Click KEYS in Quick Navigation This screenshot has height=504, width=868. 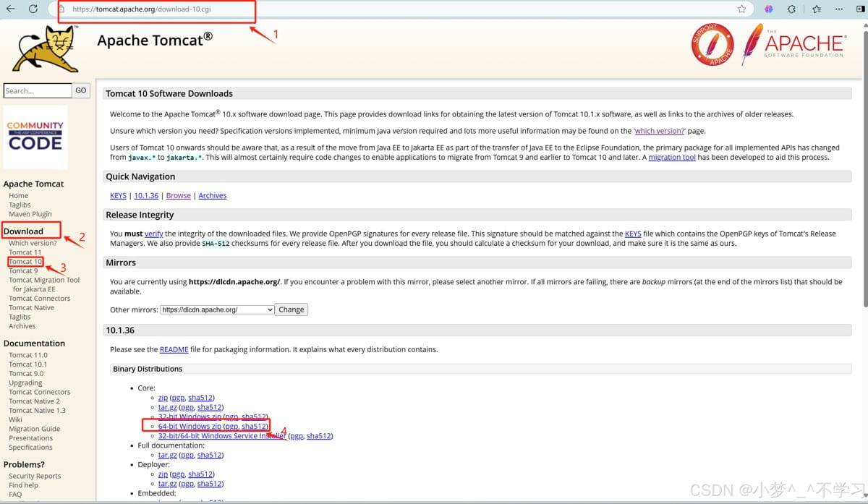(x=118, y=195)
